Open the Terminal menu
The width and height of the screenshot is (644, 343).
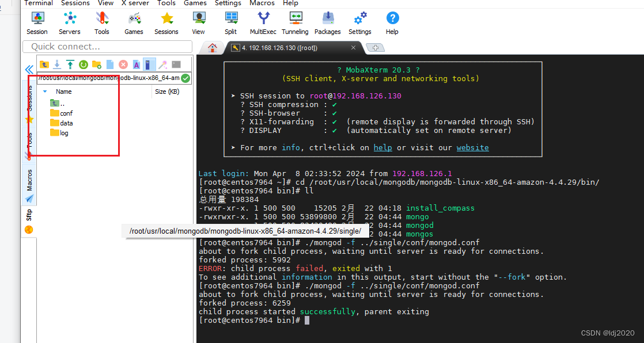pyautogui.click(x=38, y=3)
